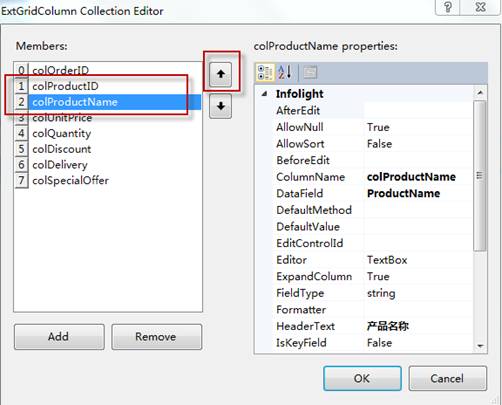
Task: Remove the selected column member
Action: point(157,337)
